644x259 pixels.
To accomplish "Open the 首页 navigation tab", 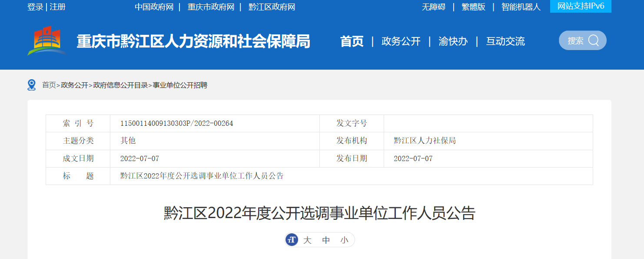I will pos(352,41).
